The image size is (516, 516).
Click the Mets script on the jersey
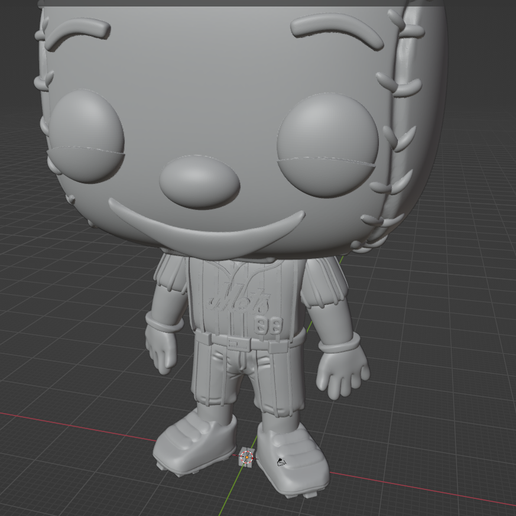[x=239, y=297]
